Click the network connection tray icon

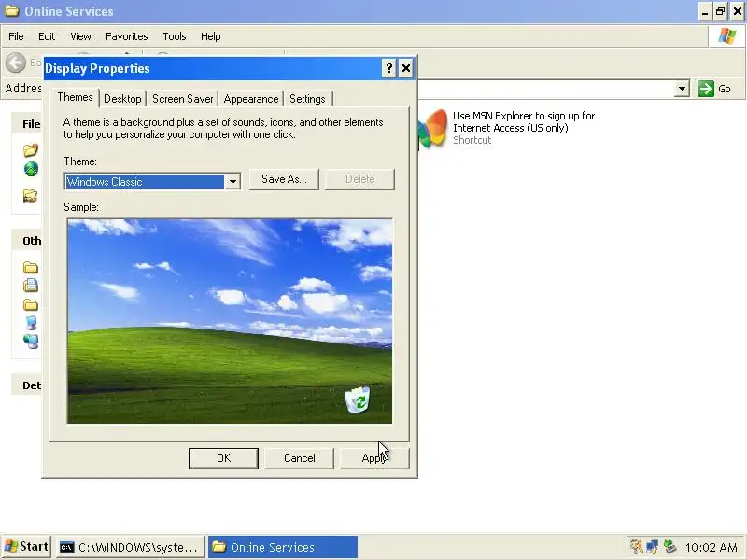tap(653, 547)
